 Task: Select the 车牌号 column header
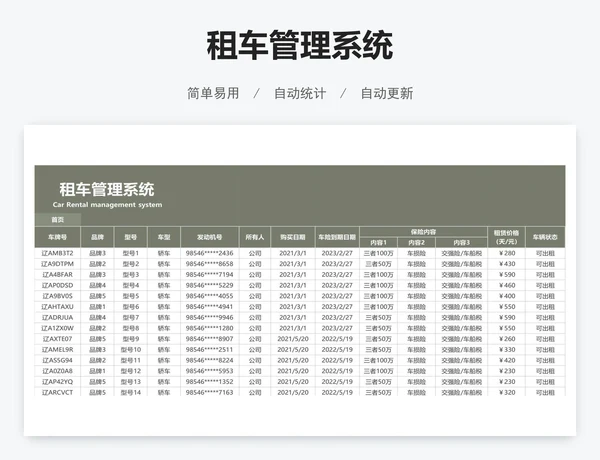point(57,237)
